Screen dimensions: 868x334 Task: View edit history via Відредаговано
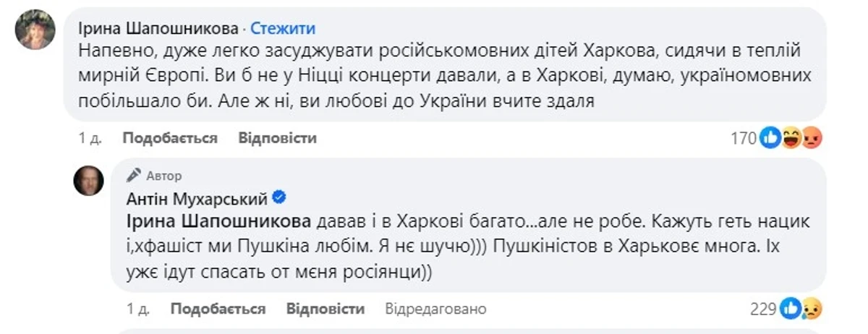(435, 309)
